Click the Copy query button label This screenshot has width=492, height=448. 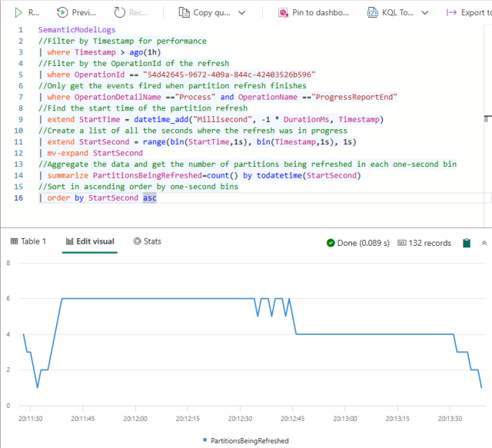(x=211, y=12)
